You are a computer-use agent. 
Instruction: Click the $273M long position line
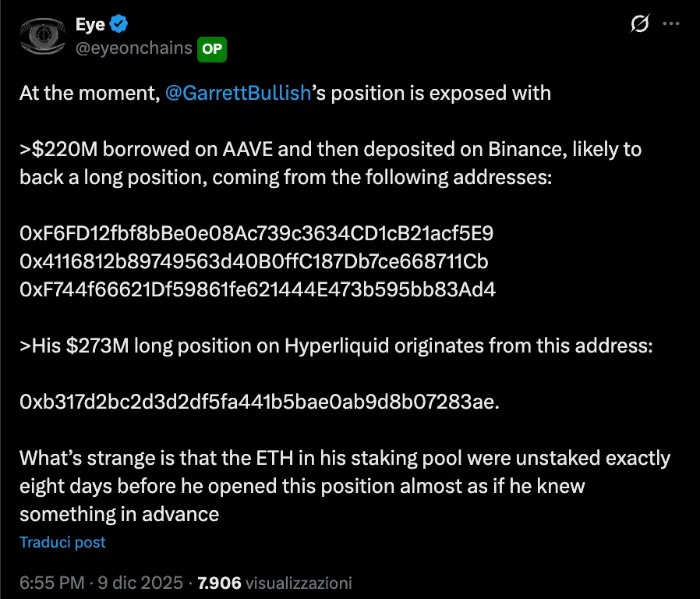(x=335, y=346)
